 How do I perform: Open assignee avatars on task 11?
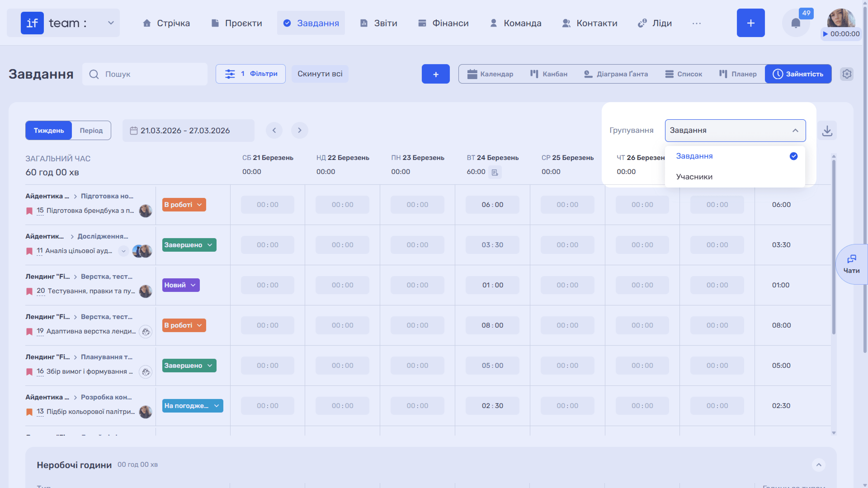tap(142, 251)
